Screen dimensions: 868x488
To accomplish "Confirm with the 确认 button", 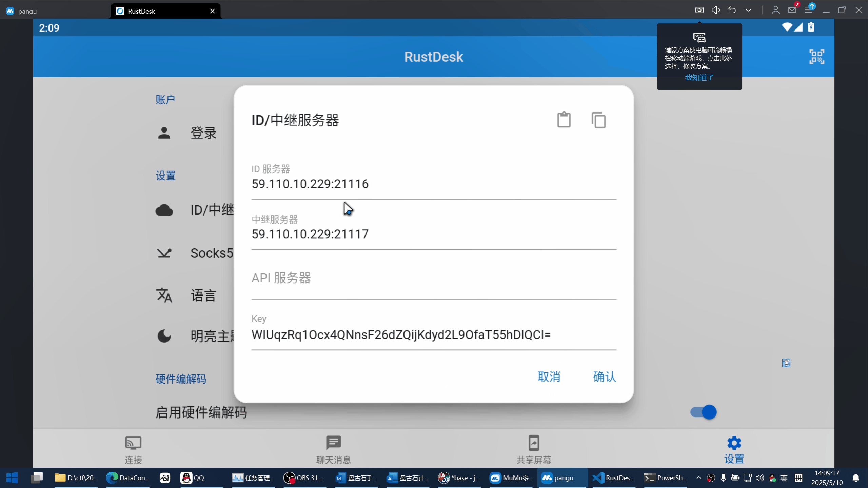I will coord(604,377).
